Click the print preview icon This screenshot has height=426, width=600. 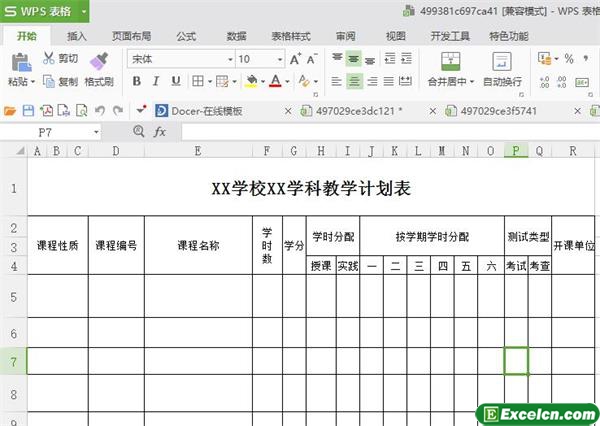tap(82, 111)
